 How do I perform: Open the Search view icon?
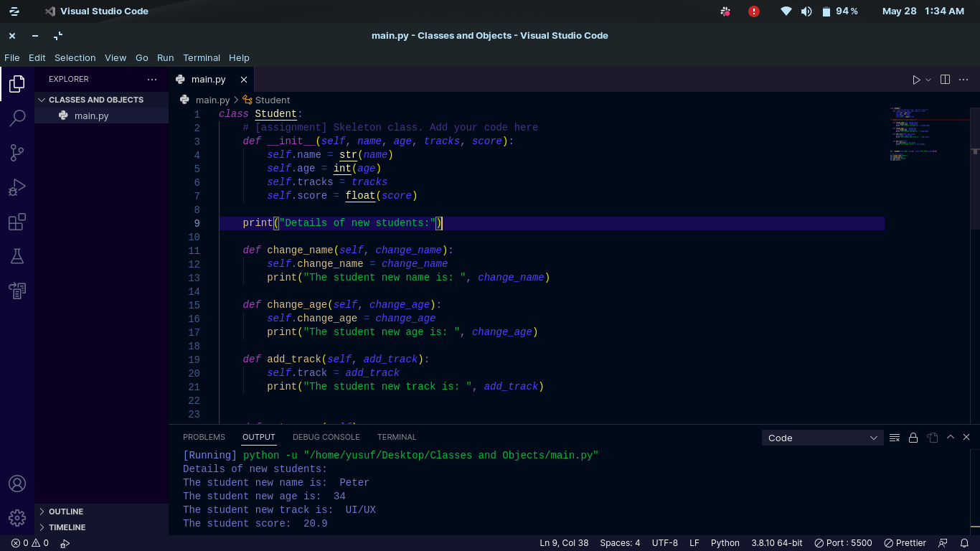coord(17,118)
